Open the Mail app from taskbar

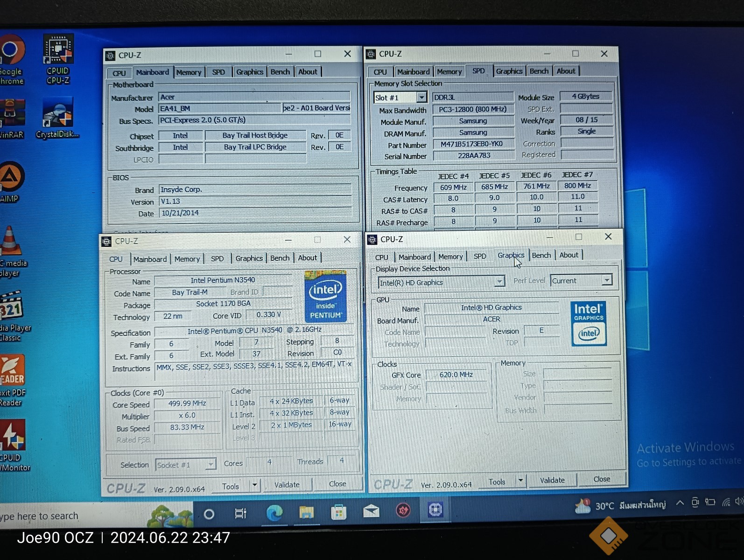click(371, 511)
